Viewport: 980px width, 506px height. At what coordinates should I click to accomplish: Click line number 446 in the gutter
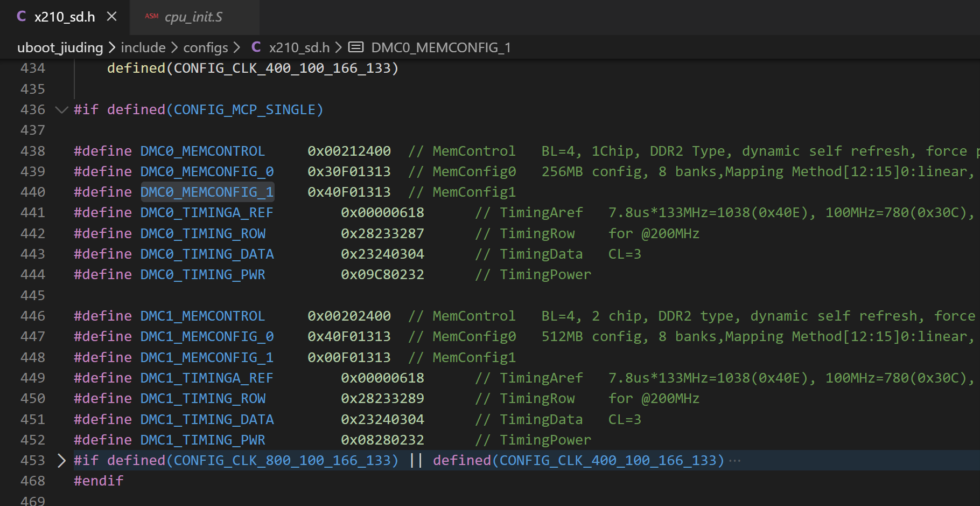(x=33, y=316)
